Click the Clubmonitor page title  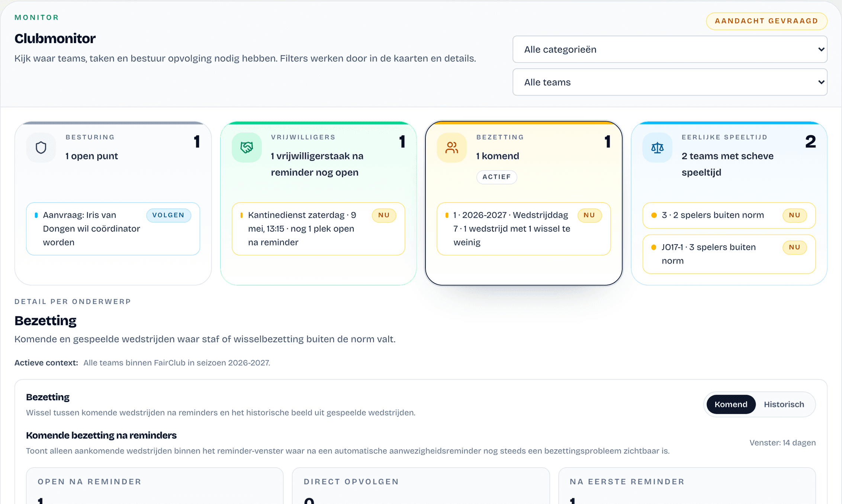(x=55, y=39)
